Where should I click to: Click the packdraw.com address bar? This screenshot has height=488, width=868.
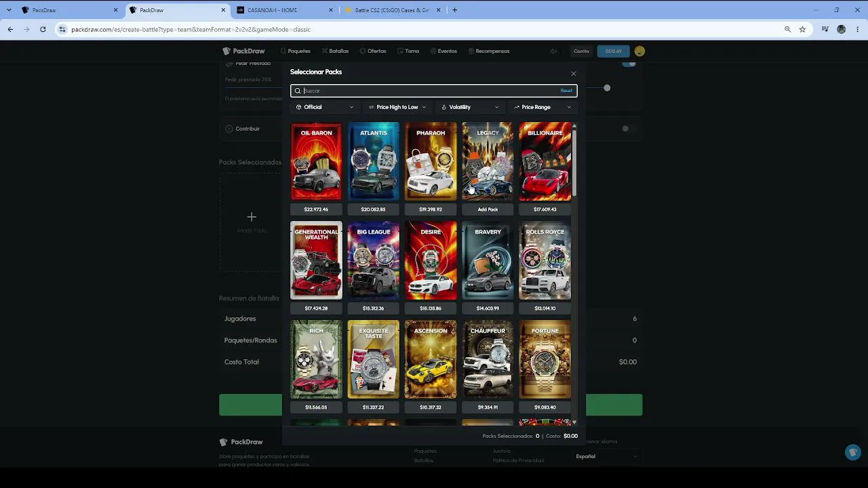(420, 29)
